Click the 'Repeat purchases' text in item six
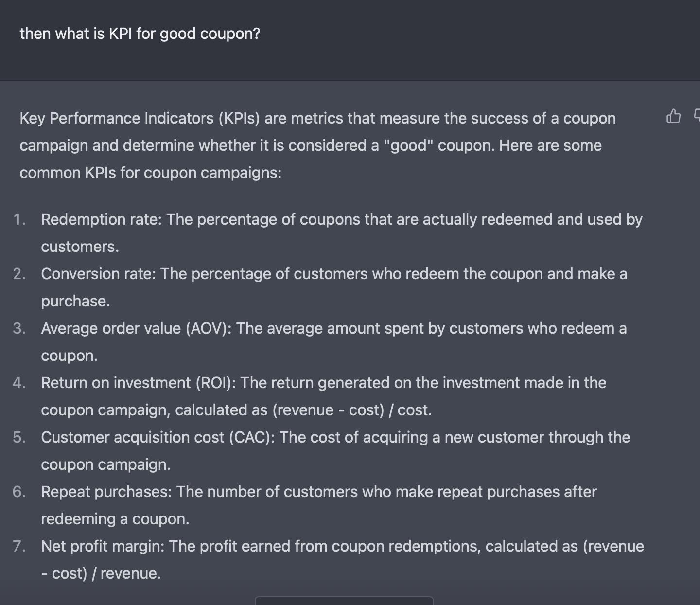This screenshot has width=700, height=605. [x=105, y=492]
